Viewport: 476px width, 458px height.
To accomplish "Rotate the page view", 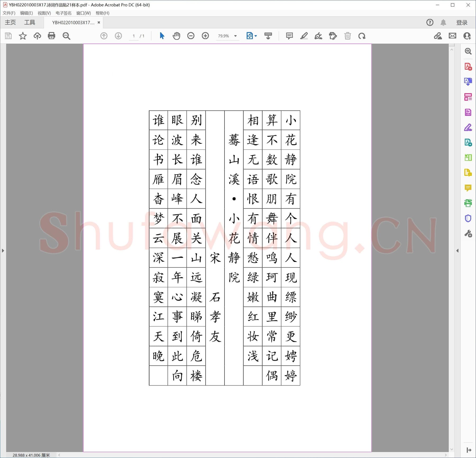I will (362, 36).
